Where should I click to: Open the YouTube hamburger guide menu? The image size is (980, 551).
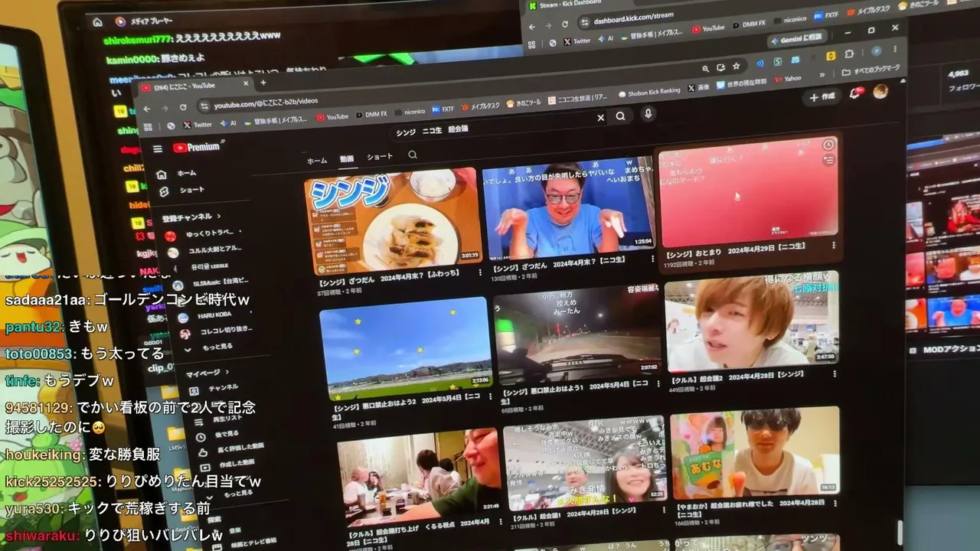coord(158,148)
